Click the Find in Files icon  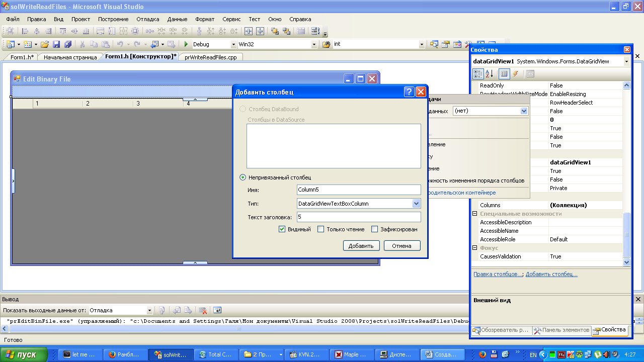coord(326,44)
